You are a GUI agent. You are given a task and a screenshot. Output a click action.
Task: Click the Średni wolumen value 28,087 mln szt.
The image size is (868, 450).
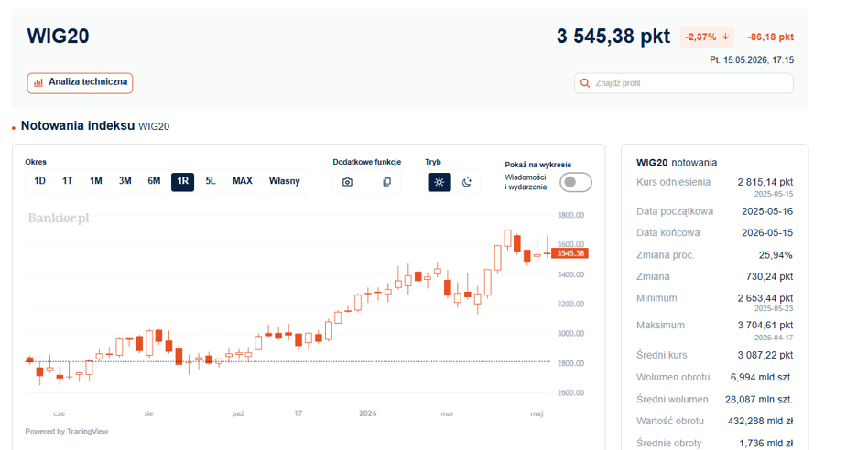pos(759,399)
